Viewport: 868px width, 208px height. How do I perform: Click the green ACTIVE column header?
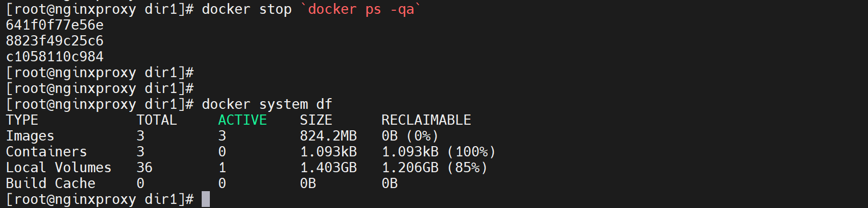point(243,120)
